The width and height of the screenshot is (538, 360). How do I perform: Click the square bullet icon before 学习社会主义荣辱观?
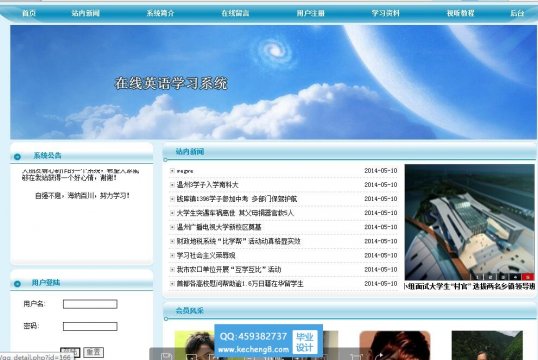pos(172,255)
